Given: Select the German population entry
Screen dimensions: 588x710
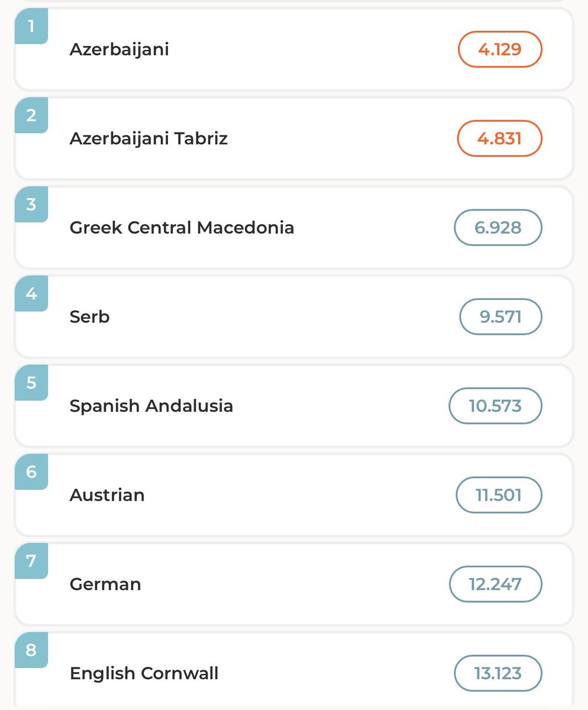Looking at the screenshot, I should 294,584.
